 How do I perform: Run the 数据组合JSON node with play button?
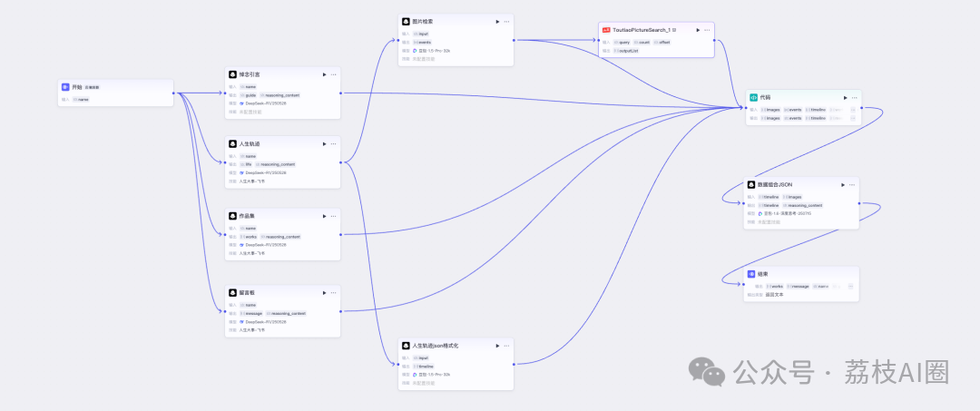click(843, 185)
